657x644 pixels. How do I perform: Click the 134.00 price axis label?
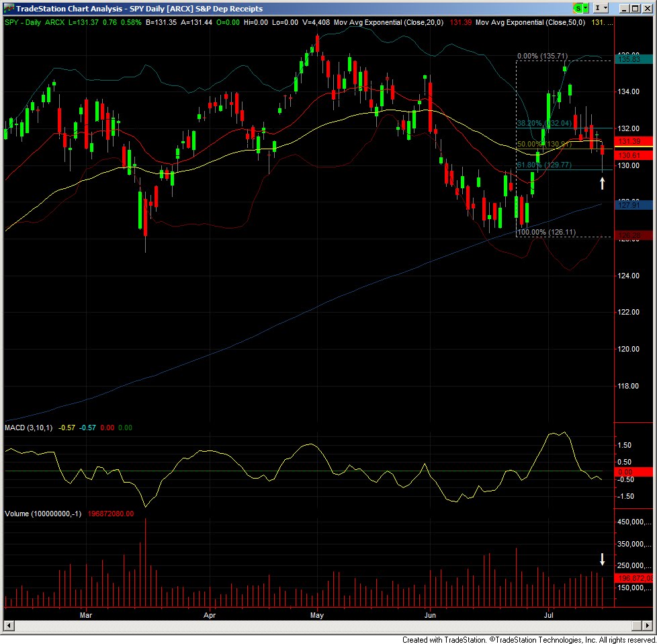click(x=629, y=91)
